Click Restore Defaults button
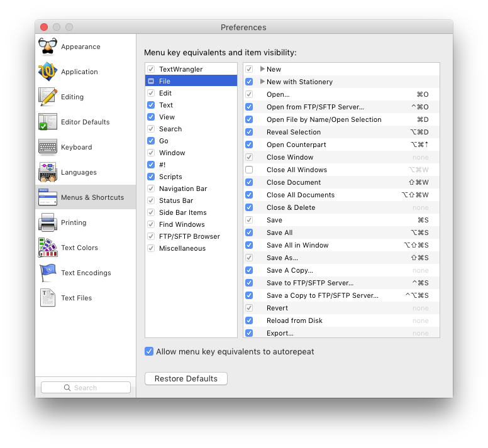This screenshot has height=448, width=488. point(186,379)
